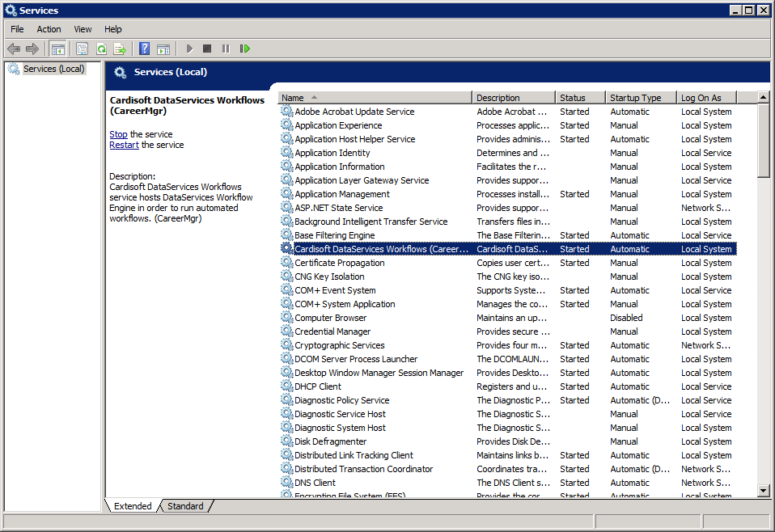Image resolution: width=775 pixels, height=532 pixels.
Task: Select the COM+ System Application row
Action: (x=508, y=304)
